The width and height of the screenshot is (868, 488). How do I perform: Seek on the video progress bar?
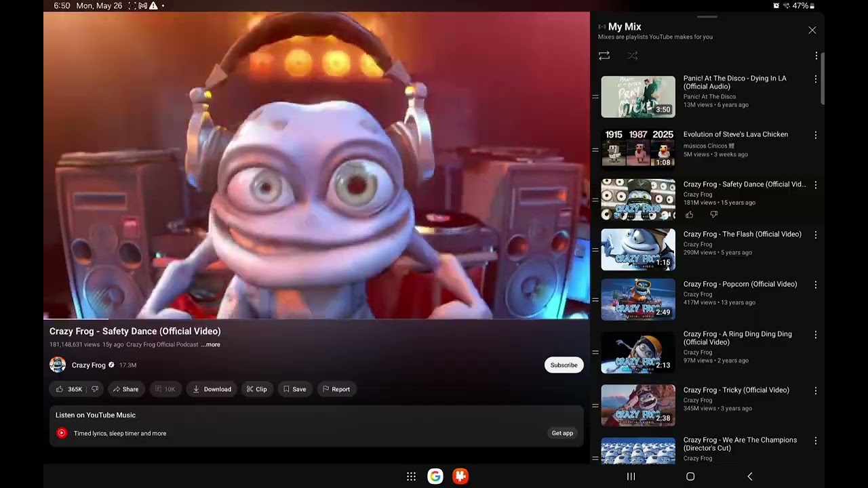tap(317, 318)
